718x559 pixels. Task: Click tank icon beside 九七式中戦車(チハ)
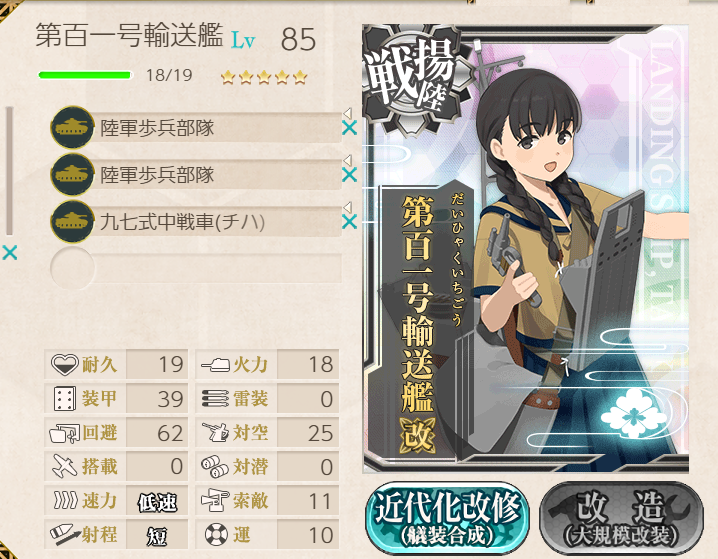click(x=72, y=222)
